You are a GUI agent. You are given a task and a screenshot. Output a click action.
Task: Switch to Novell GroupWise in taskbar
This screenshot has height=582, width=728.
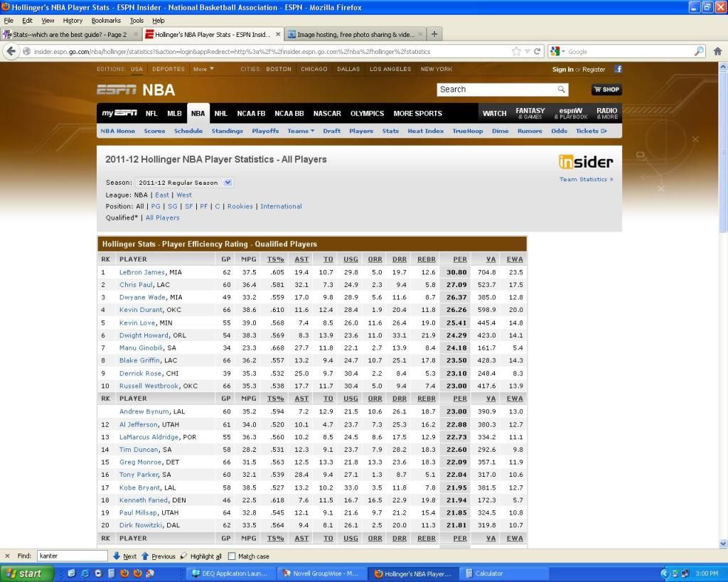[x=321, y=573]
